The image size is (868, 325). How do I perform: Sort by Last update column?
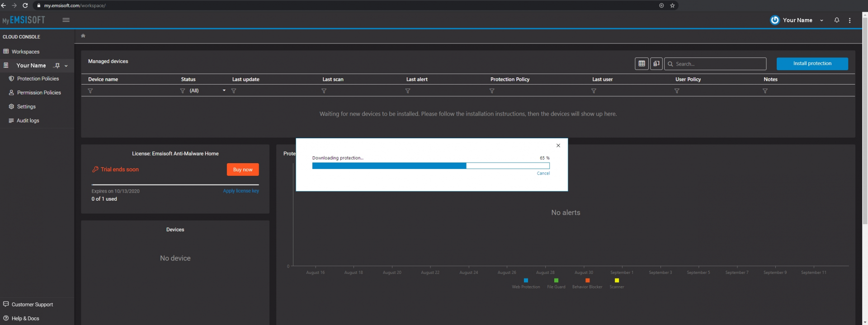point(245,79)
